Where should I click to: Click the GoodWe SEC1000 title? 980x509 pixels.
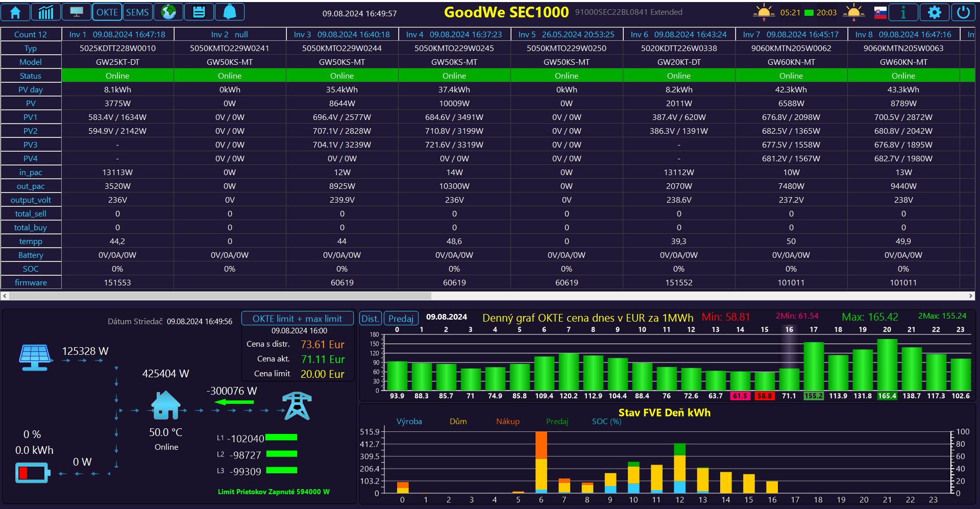(506, 12)
